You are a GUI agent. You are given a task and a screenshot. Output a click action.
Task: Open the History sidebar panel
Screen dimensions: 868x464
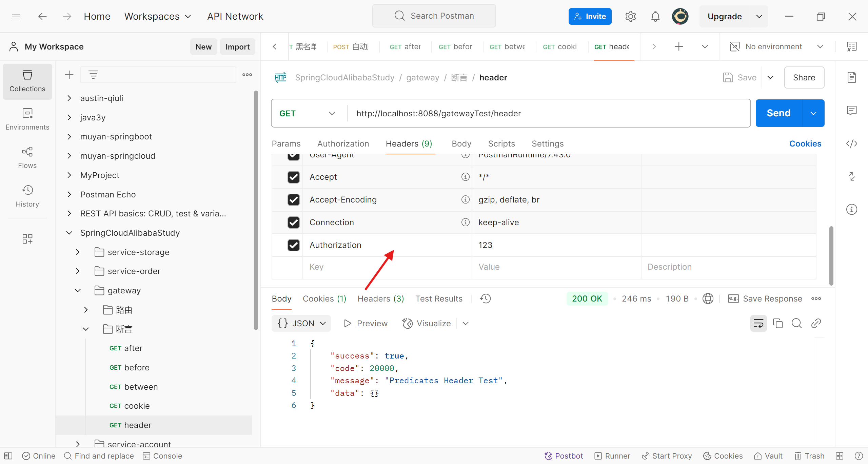tap(27, 196)
